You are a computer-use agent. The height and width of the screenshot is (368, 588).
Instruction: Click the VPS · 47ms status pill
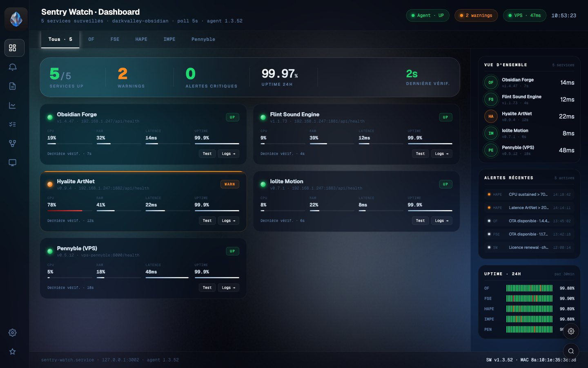coord(525,16)
